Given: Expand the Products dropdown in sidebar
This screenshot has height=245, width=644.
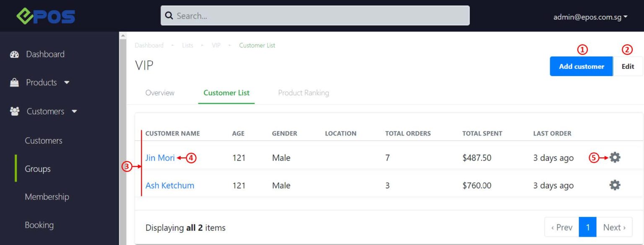Looking at the screenshot, I should coord(67,82).
